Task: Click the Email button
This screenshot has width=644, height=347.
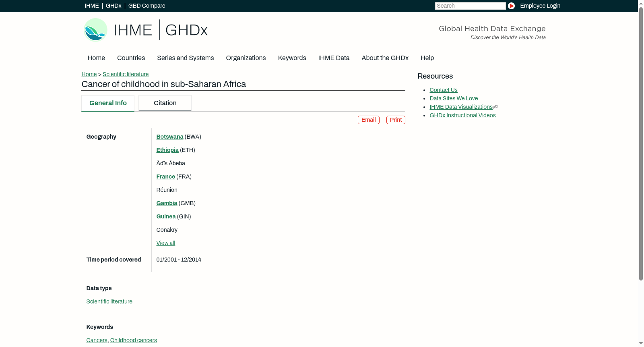Action: pos(368,120)
